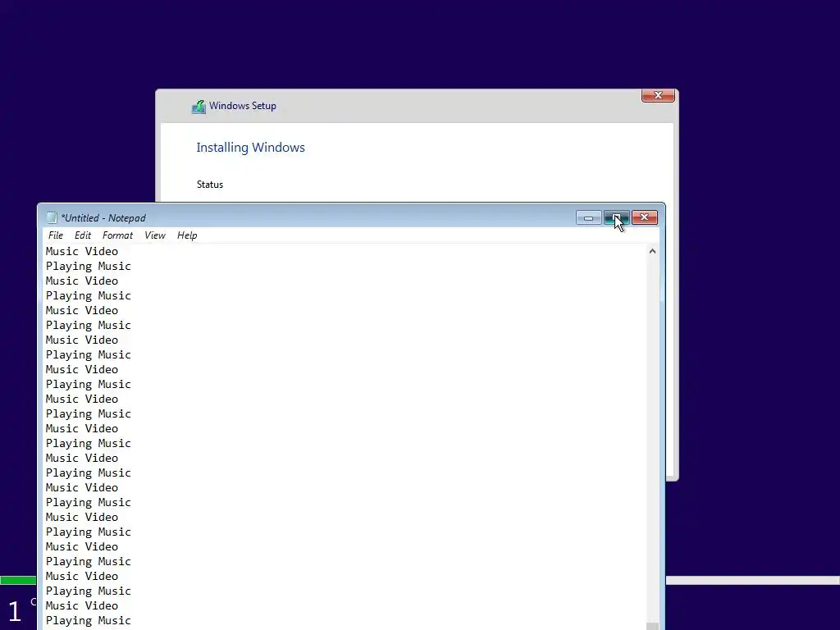This screenshot has height=630, width=840.
Task: Click the first "Playing Music" line in Notepad
Action: 89,267
